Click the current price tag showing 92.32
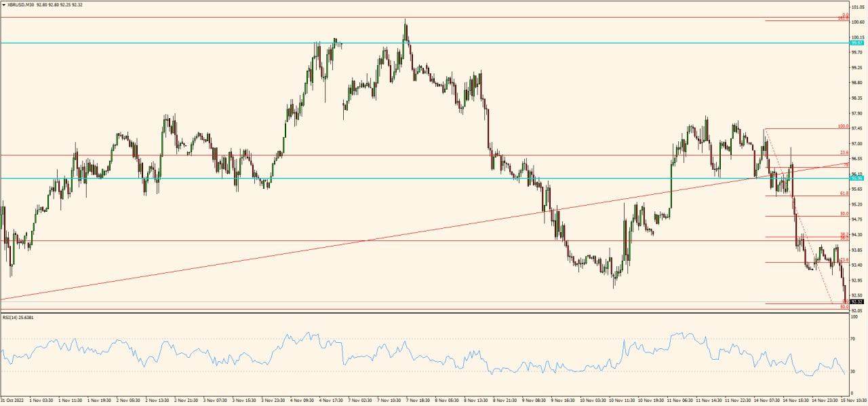This screenshot has width=868, height=406. (856, 301)
